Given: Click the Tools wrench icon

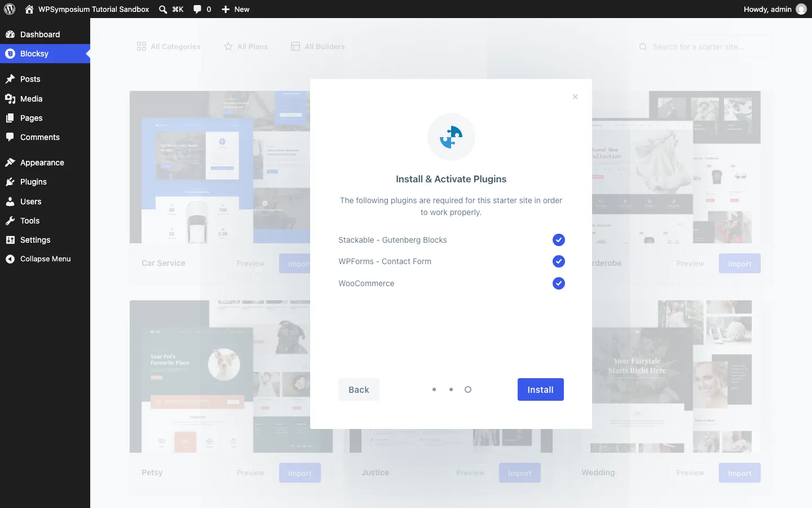Looking at the screenshot, I should point(10,221).
